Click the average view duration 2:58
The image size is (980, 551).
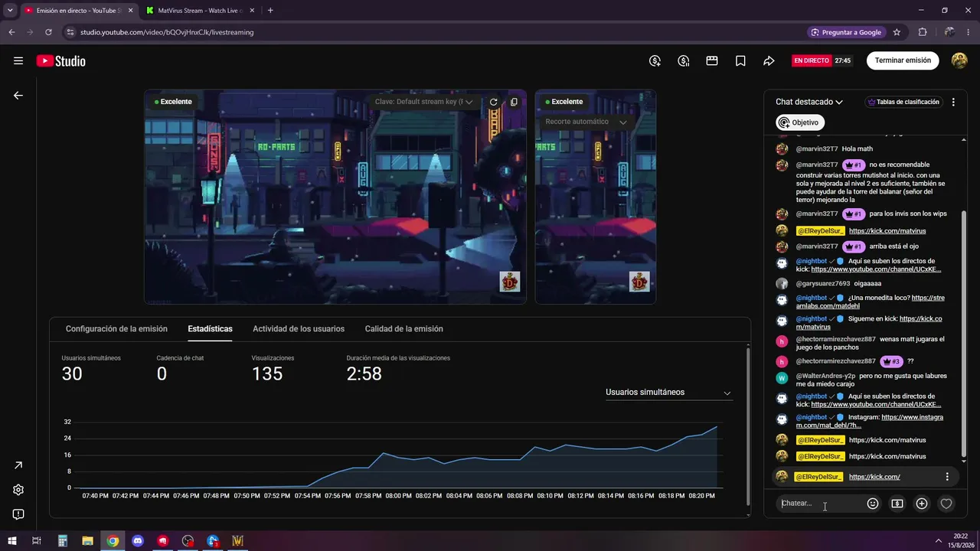tap(364, 373)
